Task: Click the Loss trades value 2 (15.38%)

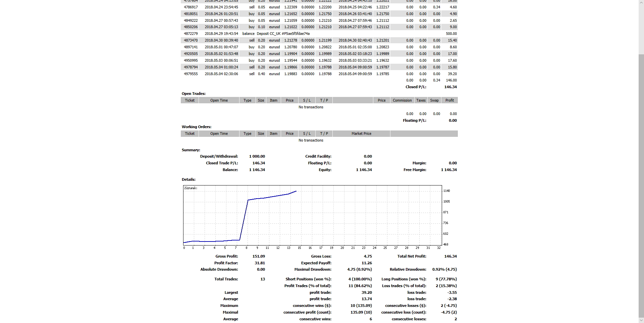Action: [446, 286]
